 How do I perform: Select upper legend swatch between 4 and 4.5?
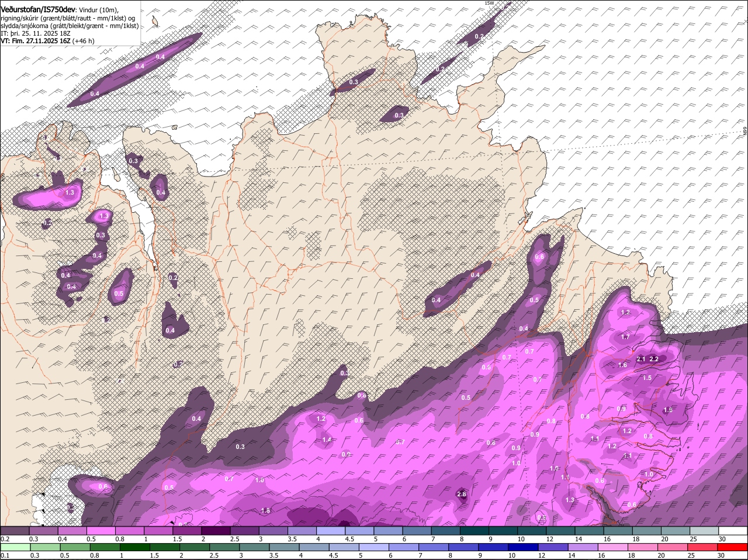330,531
